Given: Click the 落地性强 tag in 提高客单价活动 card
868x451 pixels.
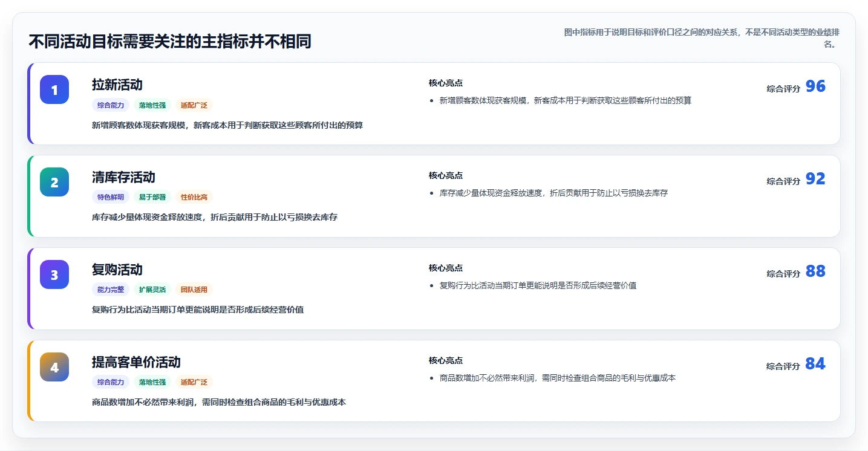Looking at the screenshot, I should (152, 382).
